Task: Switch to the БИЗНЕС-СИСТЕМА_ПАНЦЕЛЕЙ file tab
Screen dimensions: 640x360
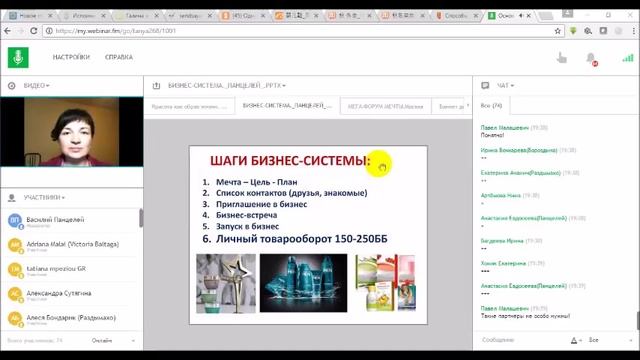Action: (x=287, y=106)
